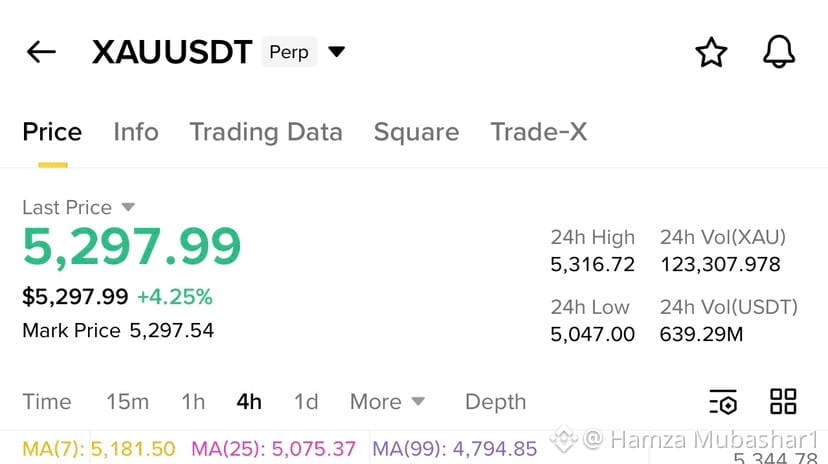Tap the Perp contract label
Image resolution: width=828 pixels, height=464 pixels.
(x=289, y=52)
